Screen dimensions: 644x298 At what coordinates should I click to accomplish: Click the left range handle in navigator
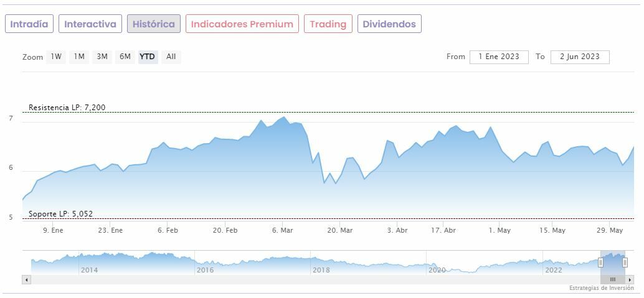(x=601, y=263)
